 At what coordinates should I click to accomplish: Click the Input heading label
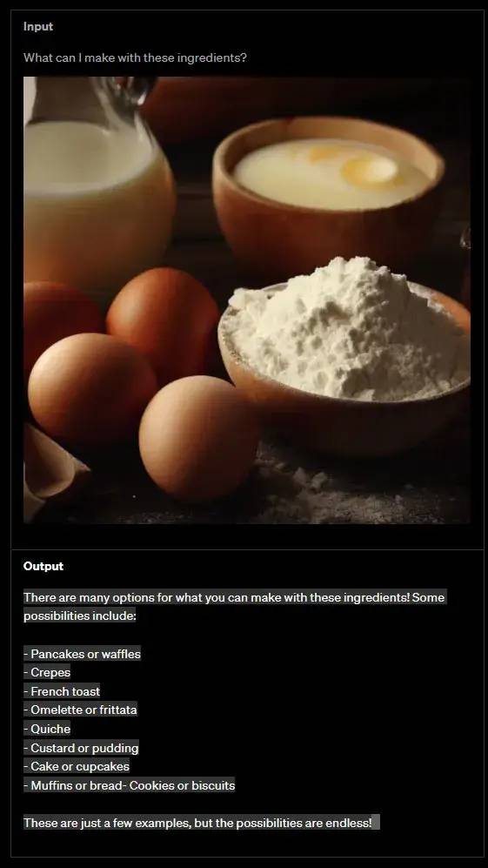click(x=38, y=27)
